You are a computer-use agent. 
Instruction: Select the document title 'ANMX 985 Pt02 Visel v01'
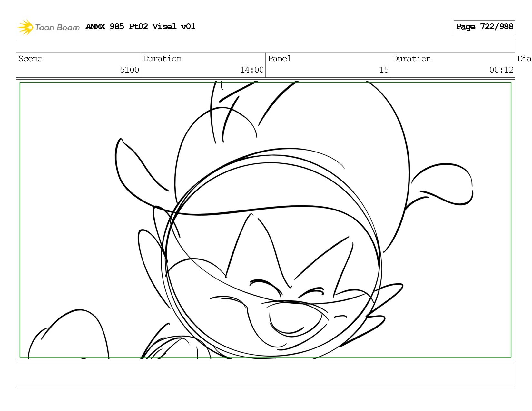[x=141, y=26]
